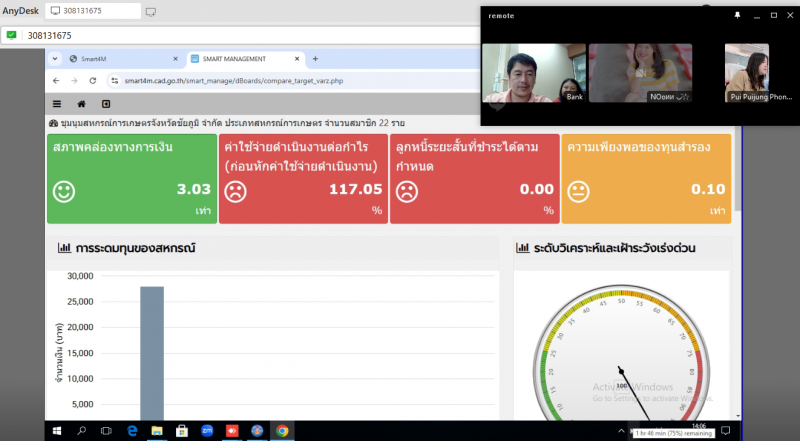The image size is (800, 441).
Task: Click Bank's video thumbnail in remote window
Action: [x=534, y=73]
